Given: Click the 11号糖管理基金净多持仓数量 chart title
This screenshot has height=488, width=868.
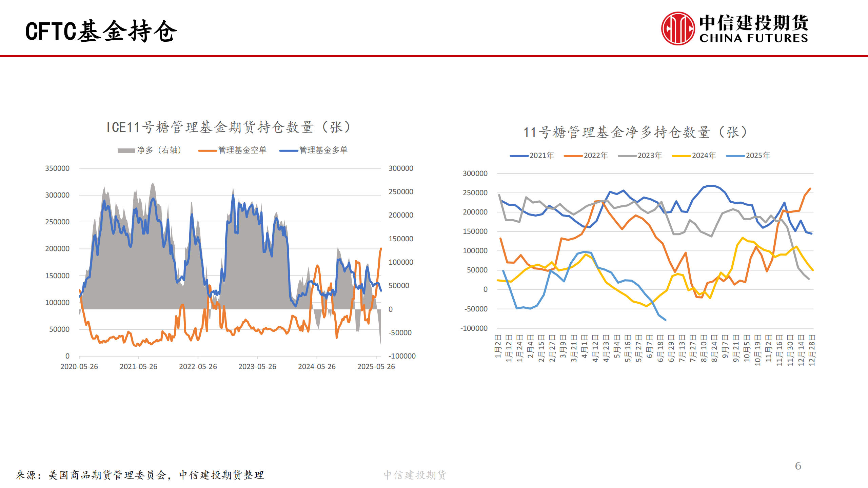Looking at the screenshot, I should [x=635, y=132].
